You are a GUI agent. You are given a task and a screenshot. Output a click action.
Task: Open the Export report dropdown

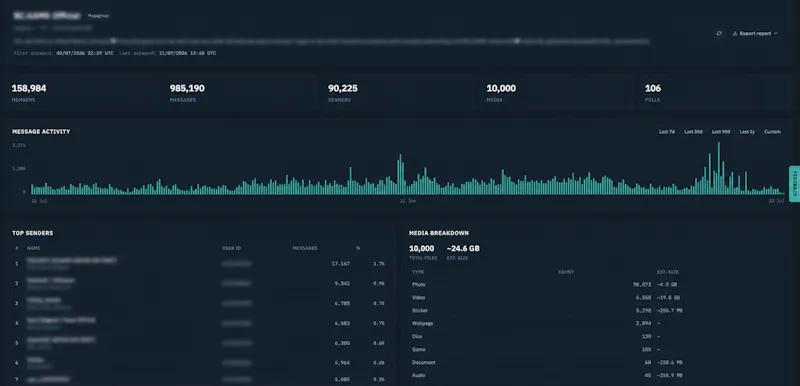(x=755, y=33)
